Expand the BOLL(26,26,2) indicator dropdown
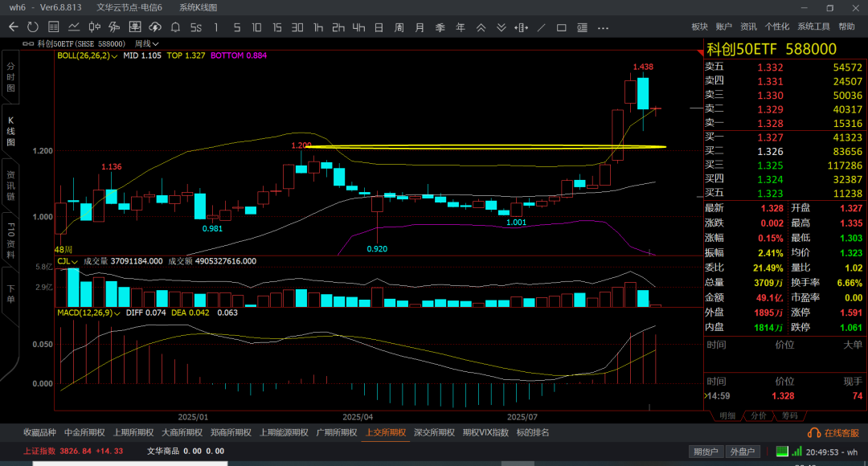This screenshot has height=466, width=868. pyautogui.click(x=87, y=55)
